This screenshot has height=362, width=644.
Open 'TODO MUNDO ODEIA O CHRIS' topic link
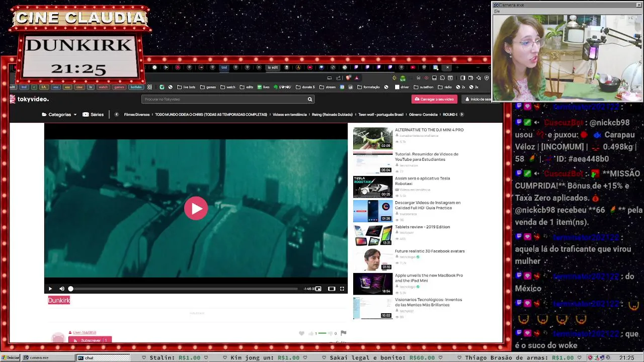coord(211,115)
